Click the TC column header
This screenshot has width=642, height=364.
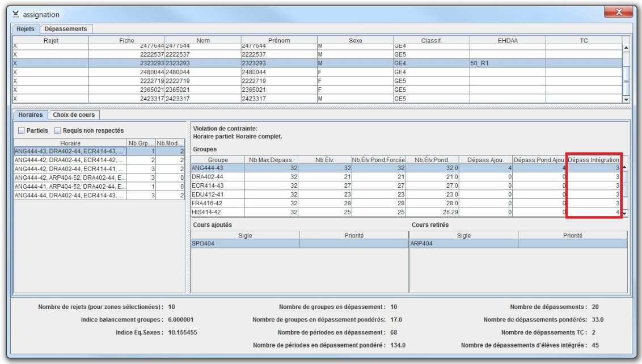(x=584, y=40)
